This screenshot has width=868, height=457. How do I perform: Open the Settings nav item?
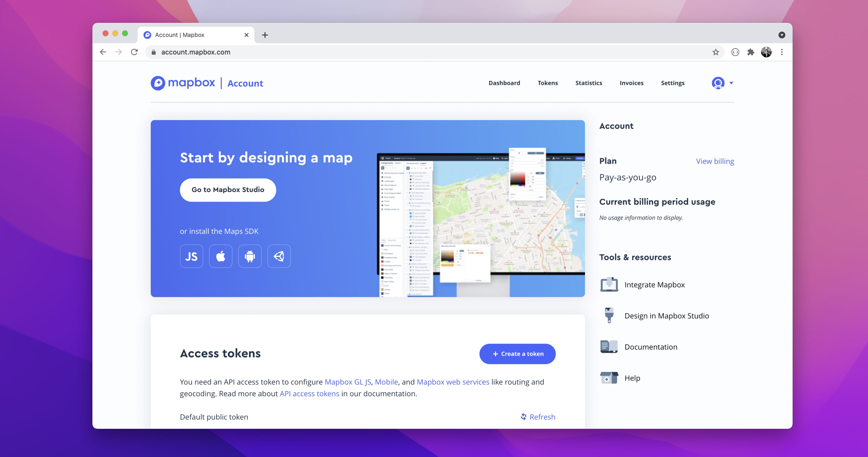(672, 83)
